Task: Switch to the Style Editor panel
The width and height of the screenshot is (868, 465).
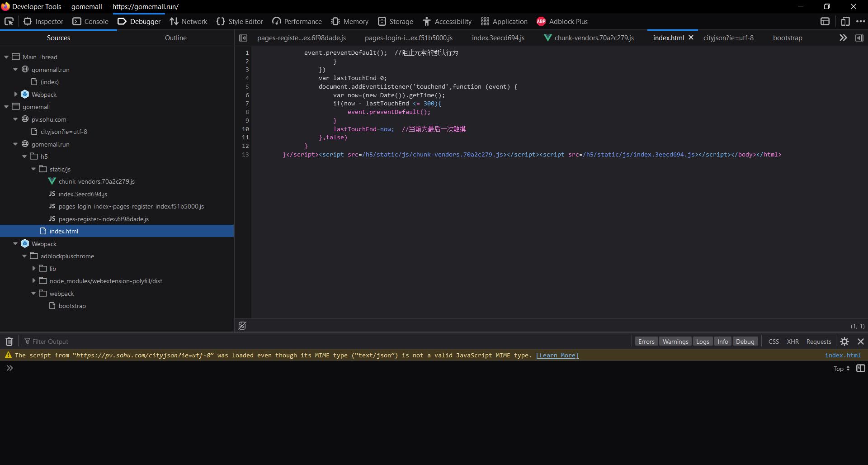Action: [240, 21]
